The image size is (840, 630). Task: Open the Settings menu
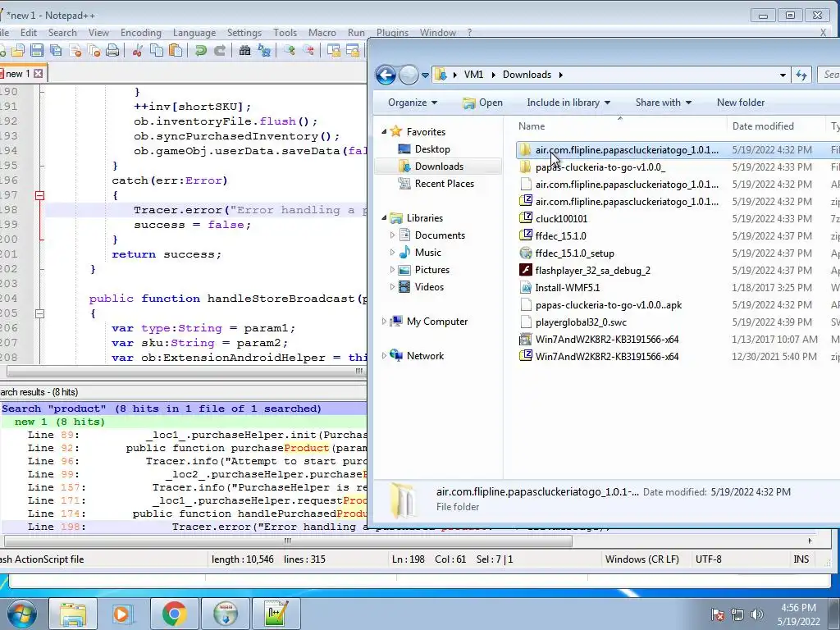pyautogui.click(x=244, y=33)
